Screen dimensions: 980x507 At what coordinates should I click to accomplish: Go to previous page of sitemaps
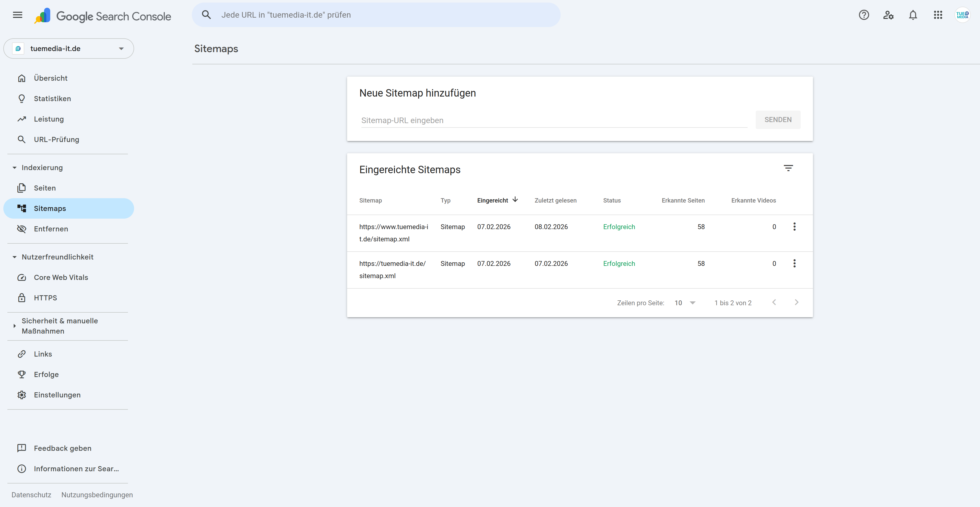tap(774, 302)
